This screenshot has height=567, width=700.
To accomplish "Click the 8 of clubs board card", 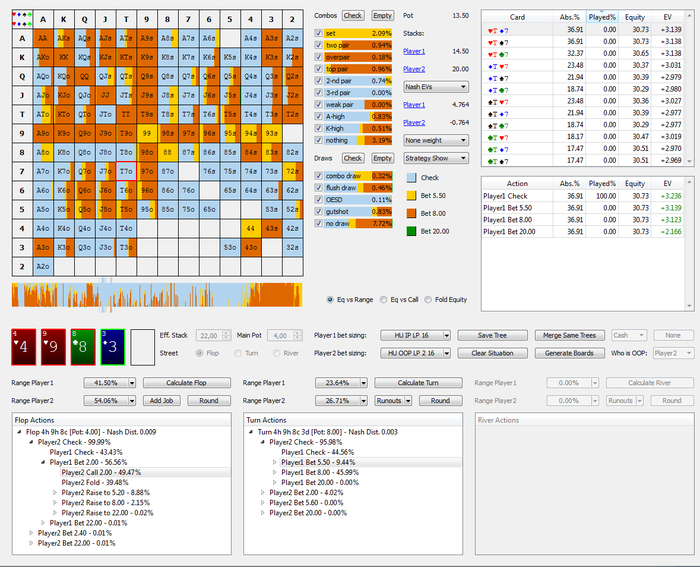I will pyautogui.click(x=83, y=347).
